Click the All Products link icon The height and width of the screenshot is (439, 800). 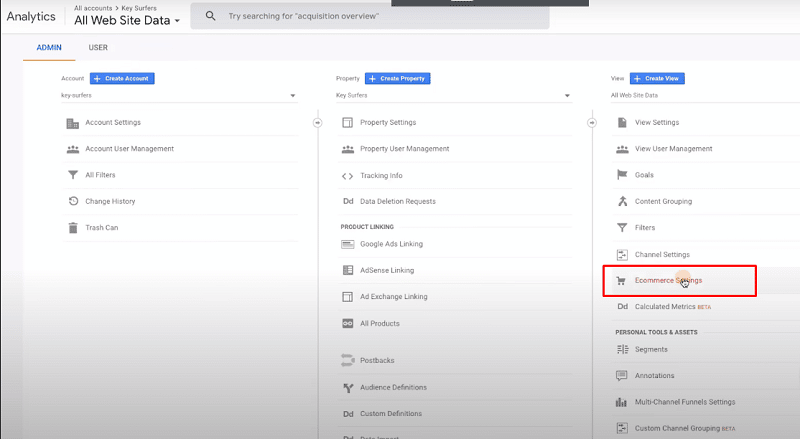(x=347, y=324)
